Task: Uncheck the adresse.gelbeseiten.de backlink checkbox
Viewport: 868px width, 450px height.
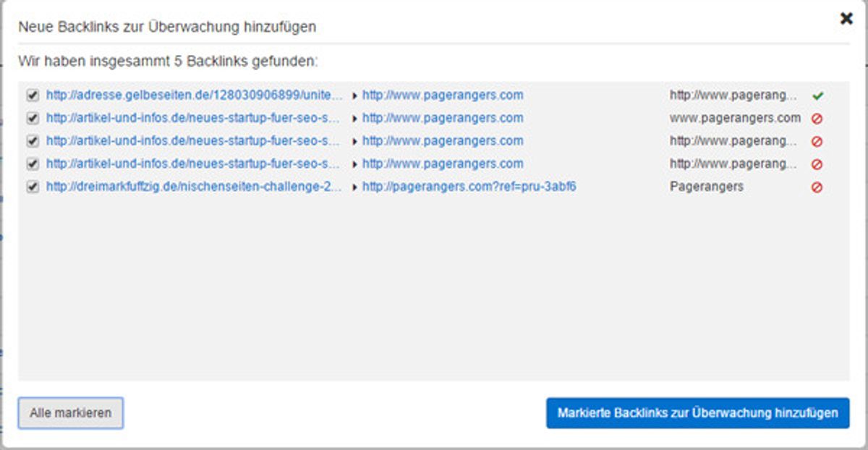Action: tap(32, 95)
